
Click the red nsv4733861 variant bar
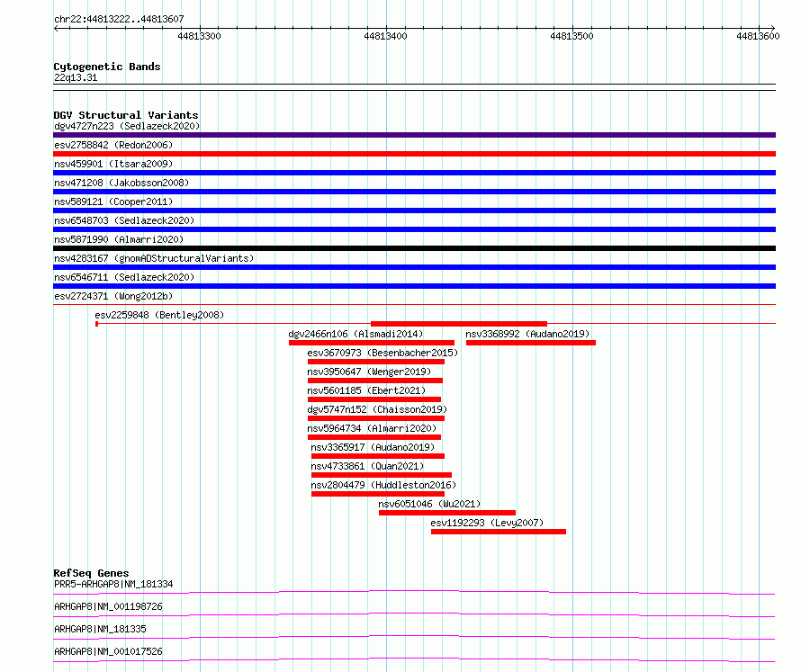pyautogui.click(x=382, y=475)
